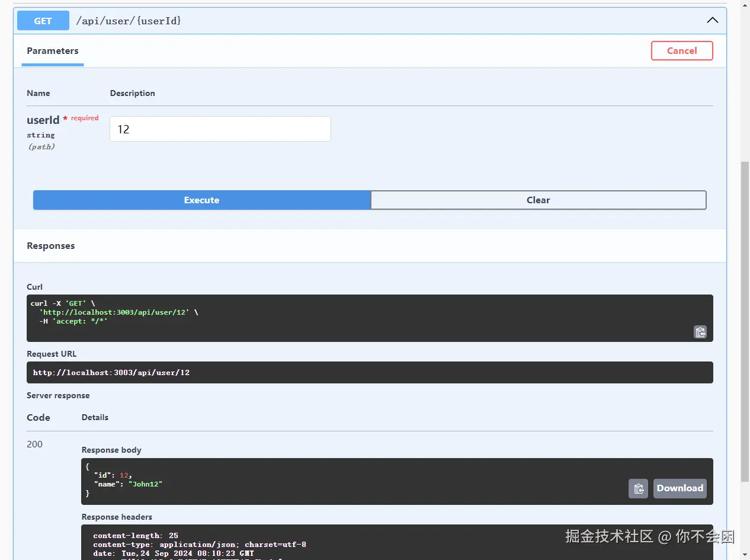Click the Description column header

[133, 94]
